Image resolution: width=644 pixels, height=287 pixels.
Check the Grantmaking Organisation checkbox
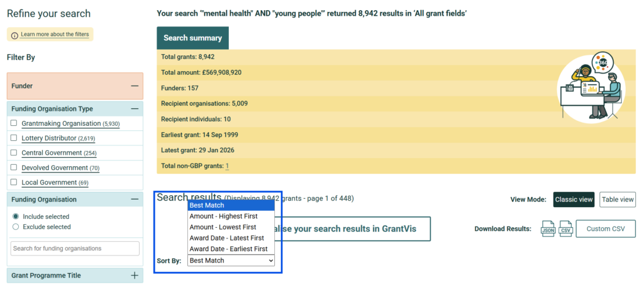[x=14, y=123]
